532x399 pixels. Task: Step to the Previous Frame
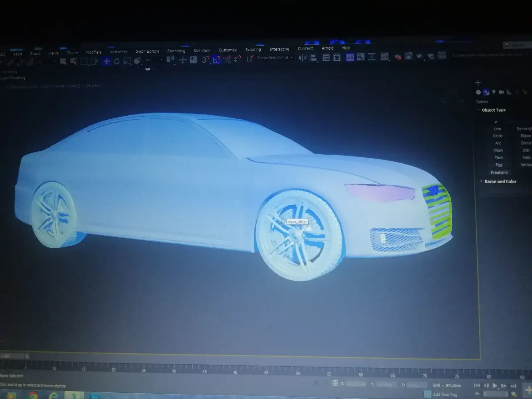tap(486, 386)
